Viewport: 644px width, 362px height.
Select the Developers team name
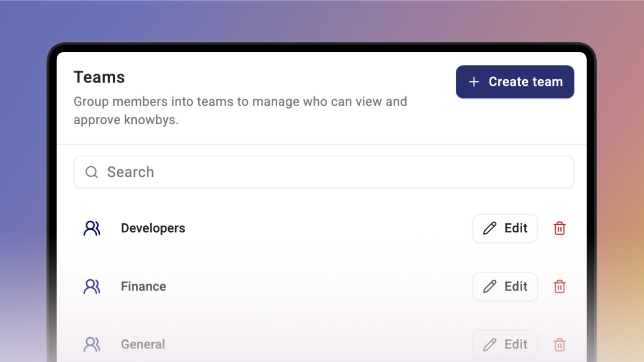[153, 228]
